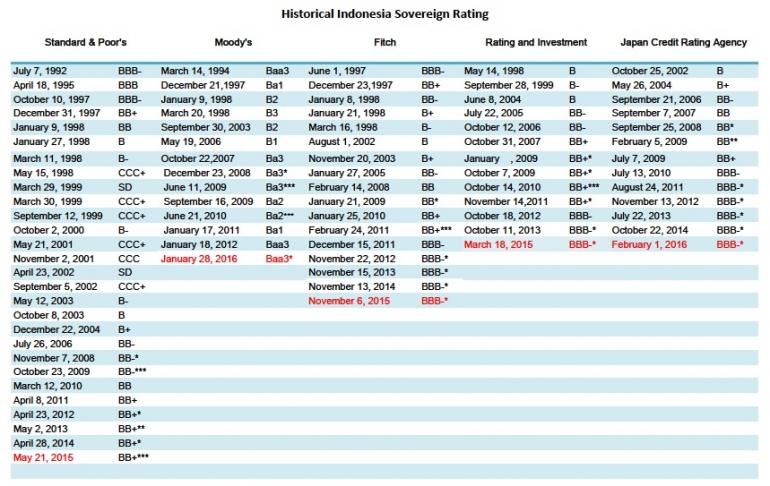
Task: Click the date 'December 22, 2004'
Action: pyautogui.click(x=56, y=329)
